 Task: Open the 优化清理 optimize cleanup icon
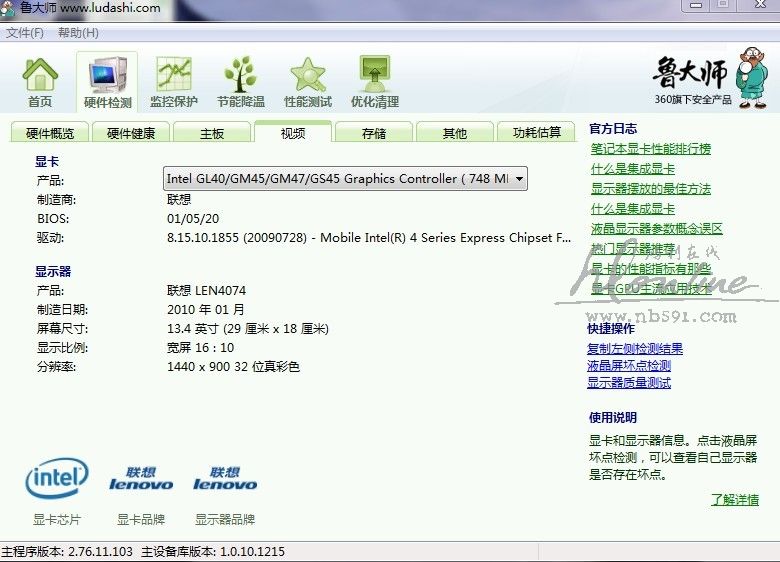click(x=375, y=82)
